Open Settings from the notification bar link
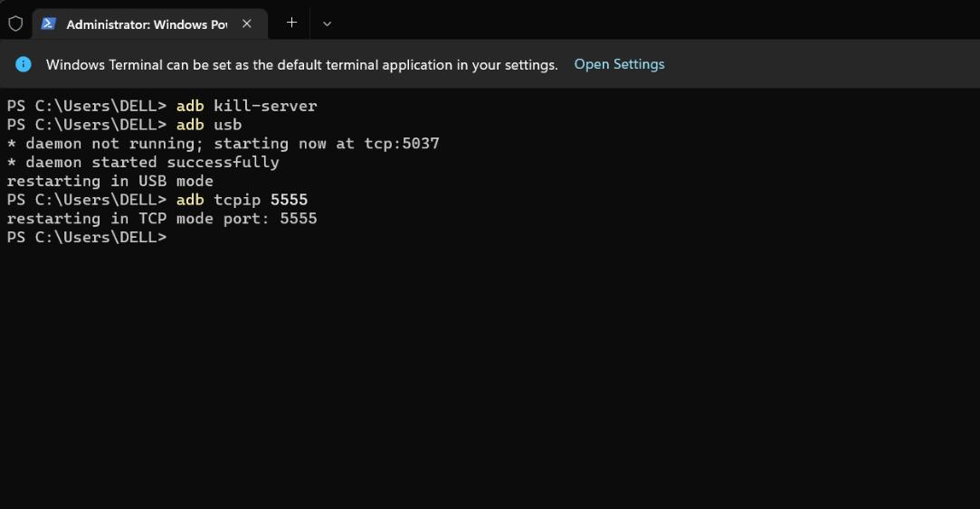This screenshot has width=980, height=509. (619, 64)
